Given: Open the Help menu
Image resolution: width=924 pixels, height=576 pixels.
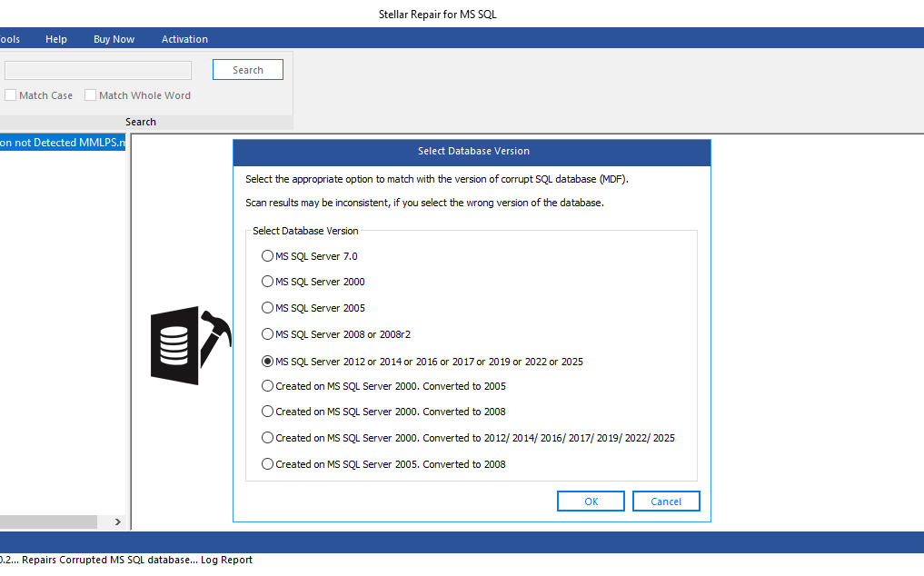Looking at the screenshot, I should (56, 39).
